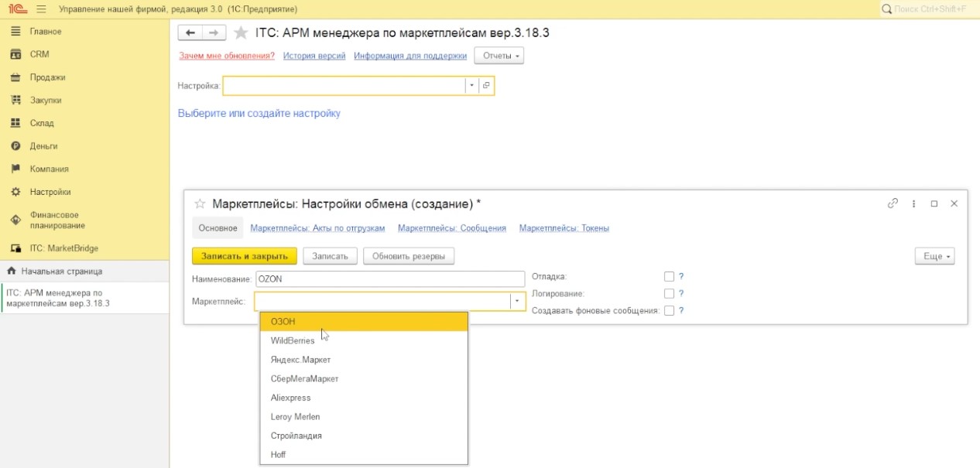Switch to the Основное tab
The height and width of the screenshot is (468, 980).
coord(218,228)
